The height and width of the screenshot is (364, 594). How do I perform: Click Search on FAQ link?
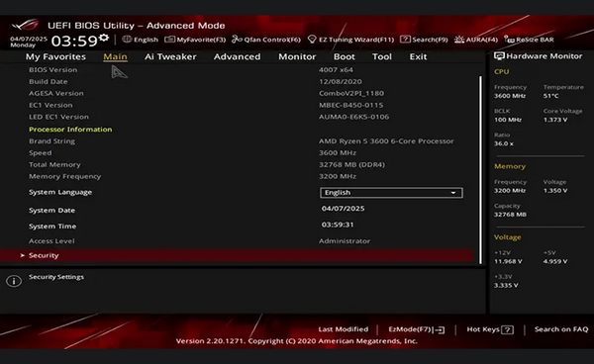561,329
